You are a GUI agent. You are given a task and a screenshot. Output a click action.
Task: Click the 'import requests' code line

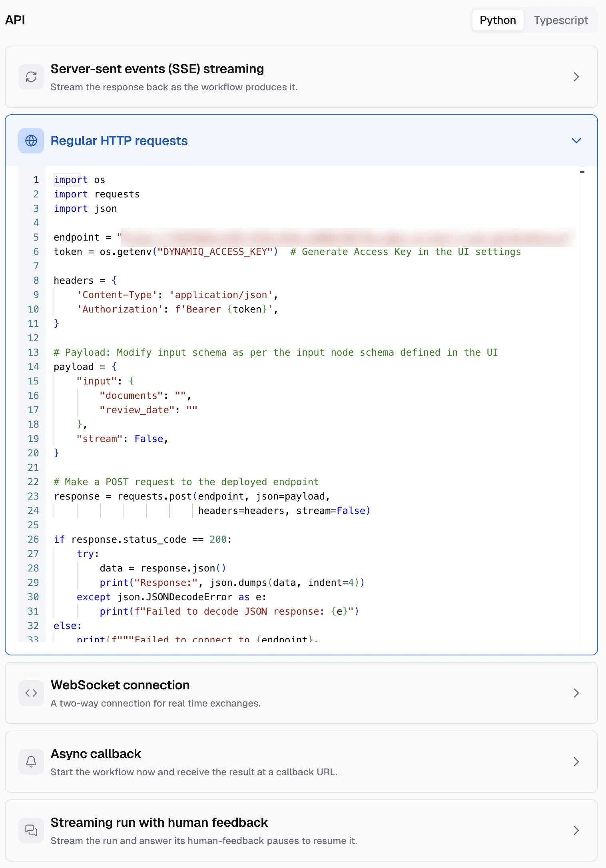coord(97,194)
